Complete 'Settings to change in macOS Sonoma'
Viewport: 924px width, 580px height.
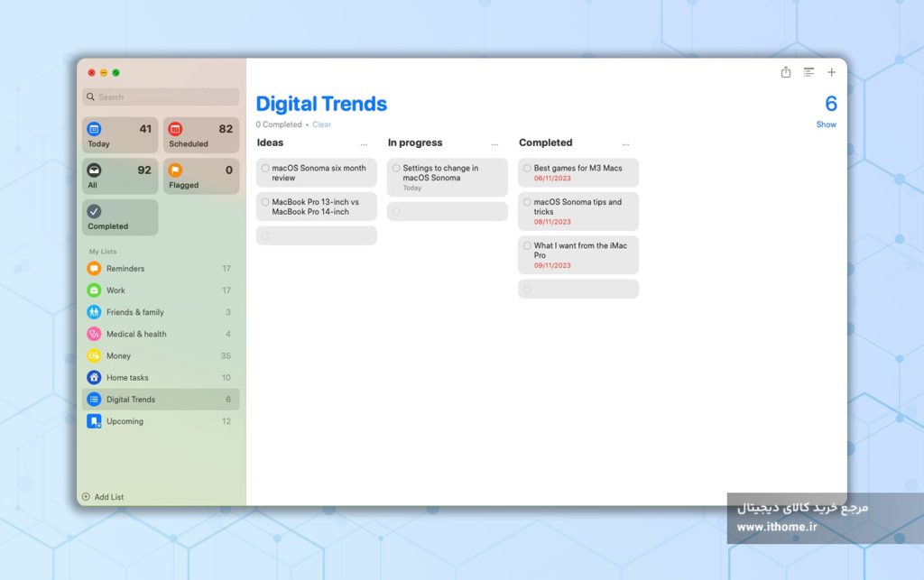pos(396,169)
